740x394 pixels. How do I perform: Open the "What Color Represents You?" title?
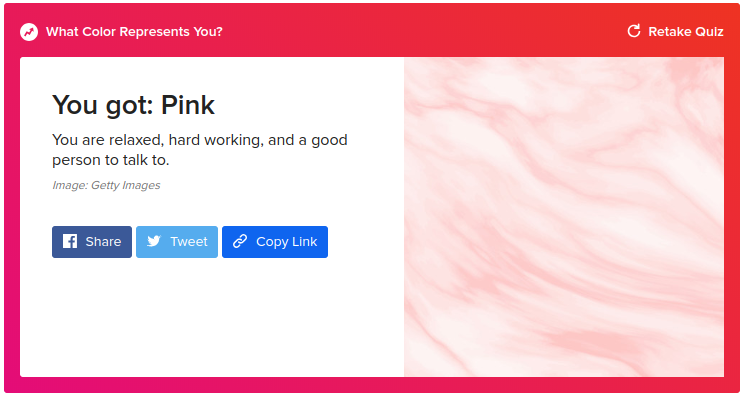click(134, 32)
